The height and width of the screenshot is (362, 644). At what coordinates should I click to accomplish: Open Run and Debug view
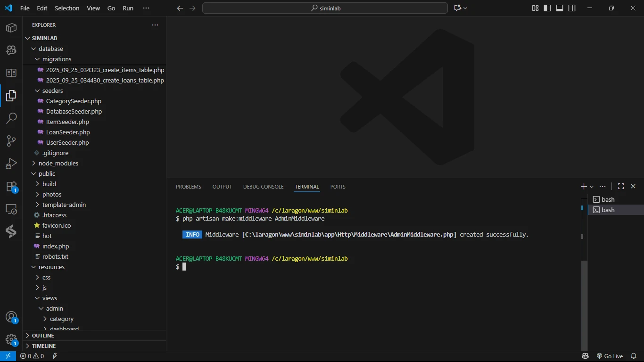pos(11,164)
